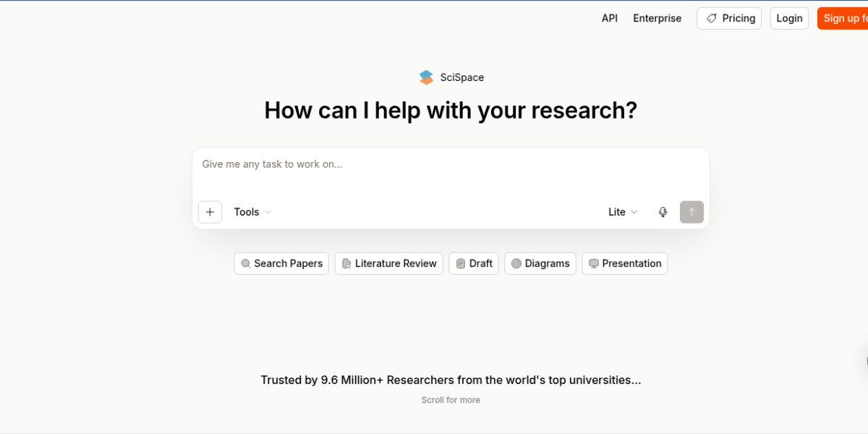The height and width of the screenshot is (434, 868).
Task: Click the SciSpace logo icon
Action: click(426, 77)
